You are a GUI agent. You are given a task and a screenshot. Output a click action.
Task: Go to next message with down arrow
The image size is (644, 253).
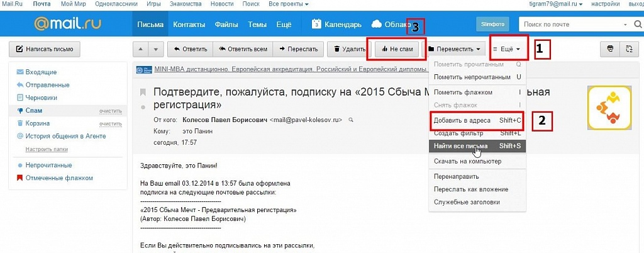tap(156, 49)
